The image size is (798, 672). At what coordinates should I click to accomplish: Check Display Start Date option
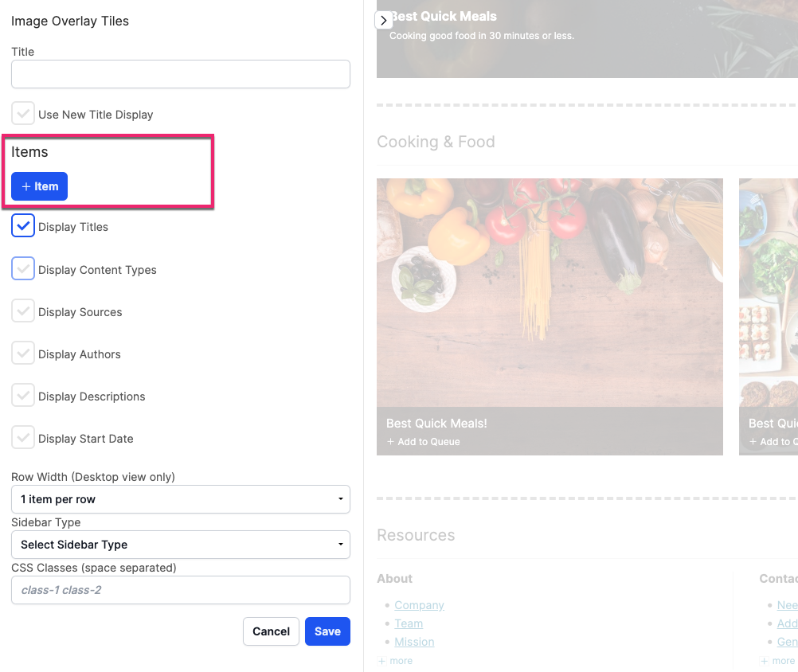click(x=23, y=437)
